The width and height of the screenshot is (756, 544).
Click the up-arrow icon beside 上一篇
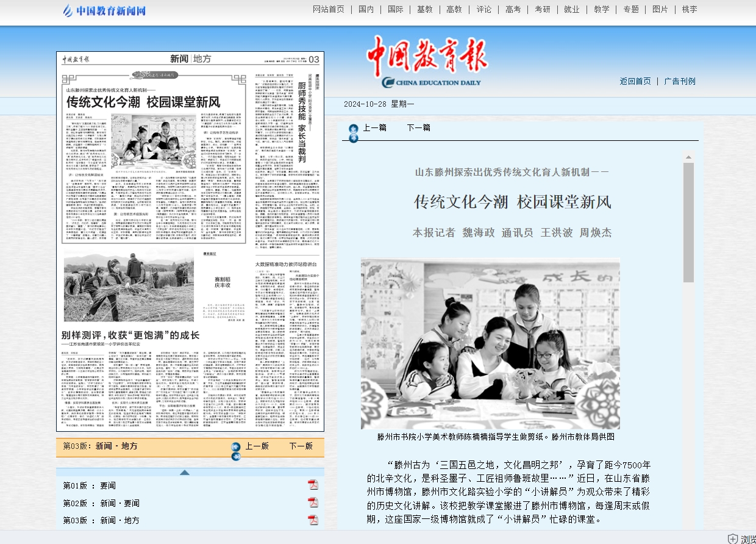353,129
